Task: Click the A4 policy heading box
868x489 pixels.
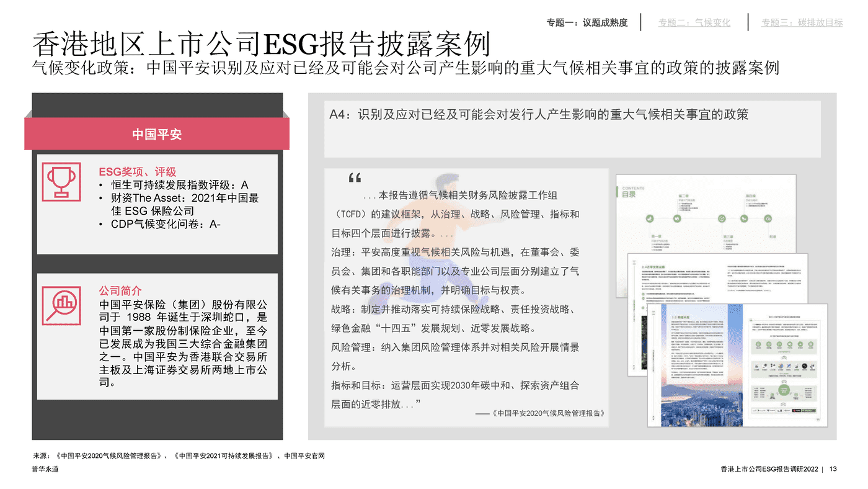Action: (x=572, y=129)
